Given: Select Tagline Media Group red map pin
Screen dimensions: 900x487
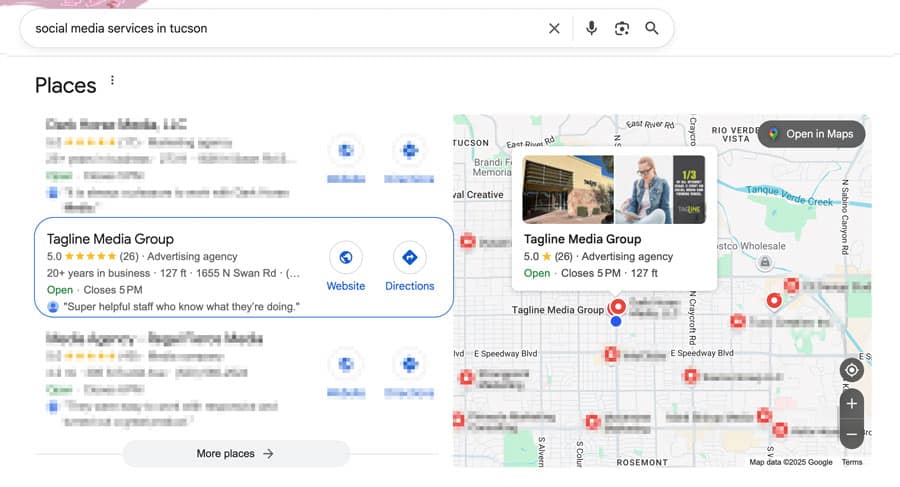Looking at the screenshot, I should coord(618,307).
